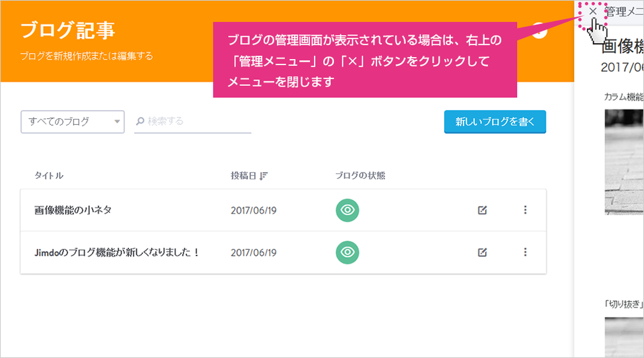The height and width of the screenshot is (358, 644).
Task: Click the 新しいブログを書く button
Action: pos(495,122)
